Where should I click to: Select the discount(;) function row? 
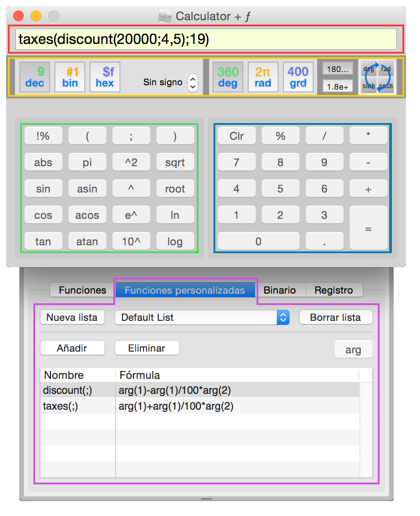[200, 390]
